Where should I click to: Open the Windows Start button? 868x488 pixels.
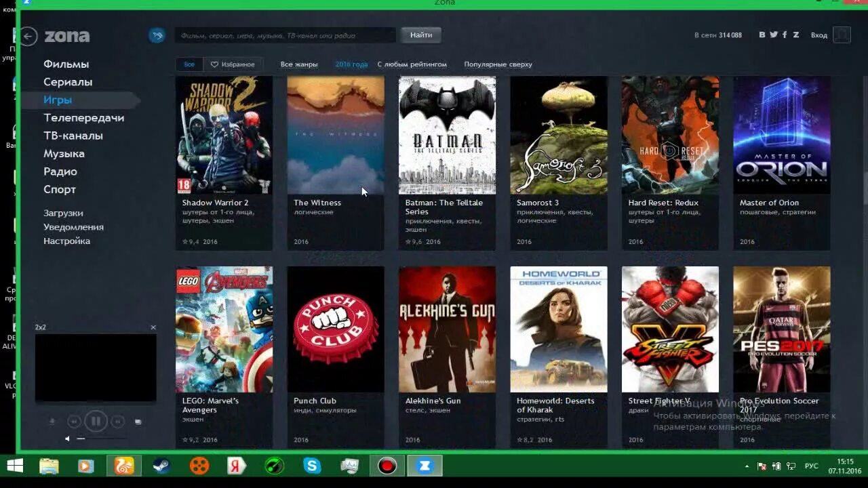coord(14,466)
